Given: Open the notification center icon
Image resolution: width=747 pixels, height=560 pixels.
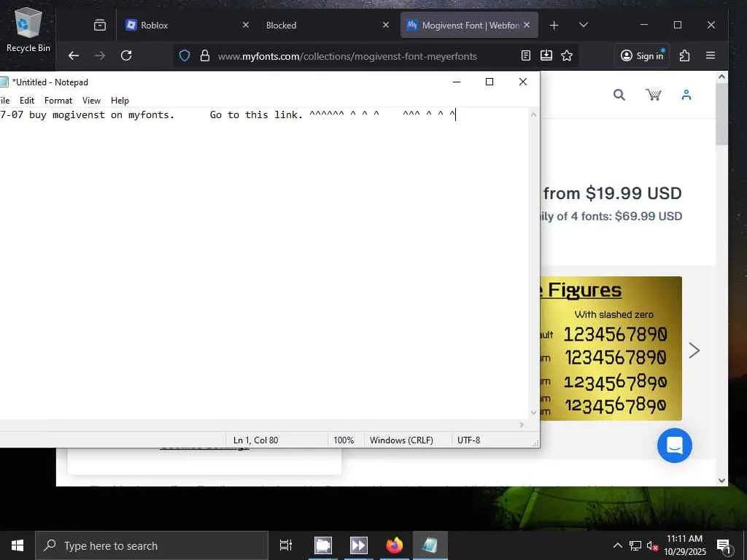Looking at the screenshot, I should 724,545.
